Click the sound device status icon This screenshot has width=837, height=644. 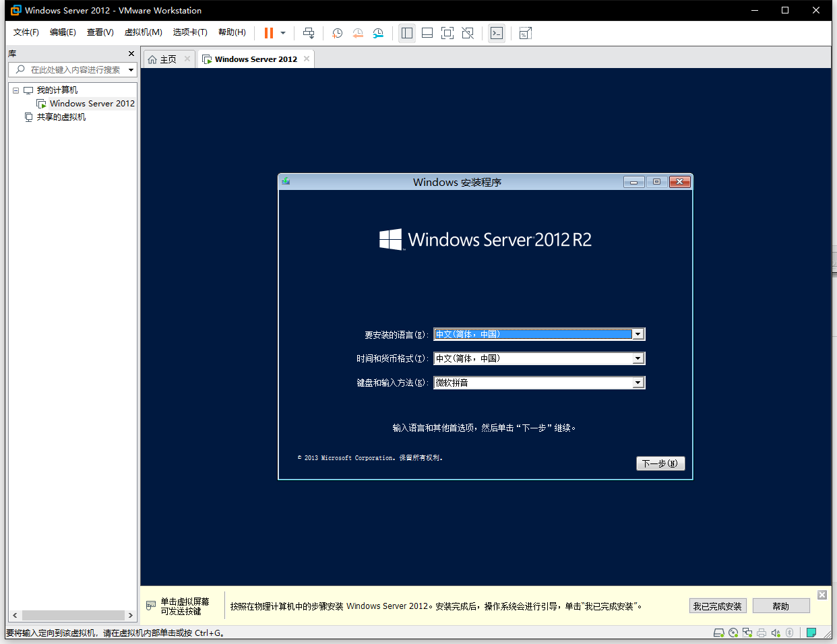776,633
